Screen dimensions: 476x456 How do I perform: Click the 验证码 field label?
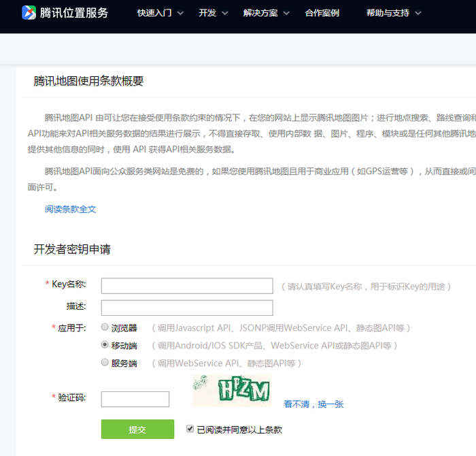72,397
